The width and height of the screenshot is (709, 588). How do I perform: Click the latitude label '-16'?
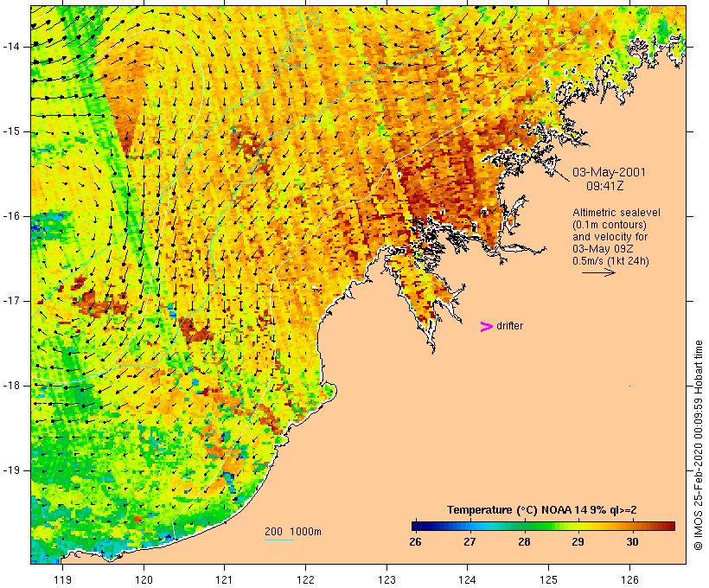11,216
